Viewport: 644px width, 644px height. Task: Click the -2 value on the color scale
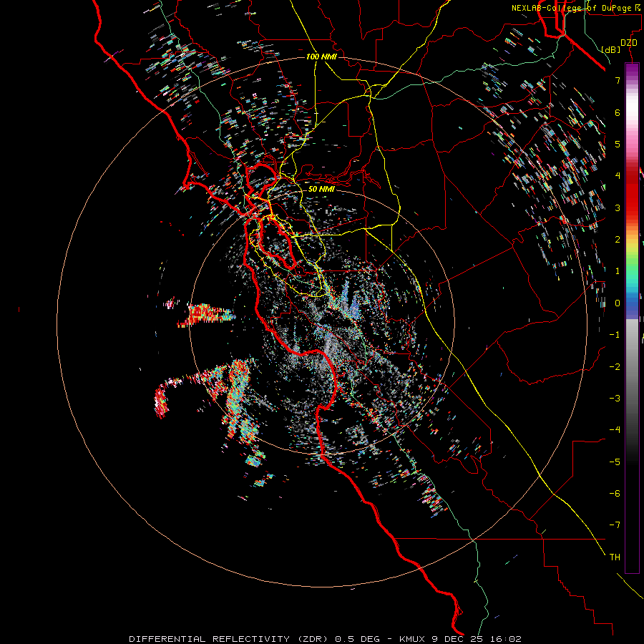pyautogui.click(x=615, y=366)
